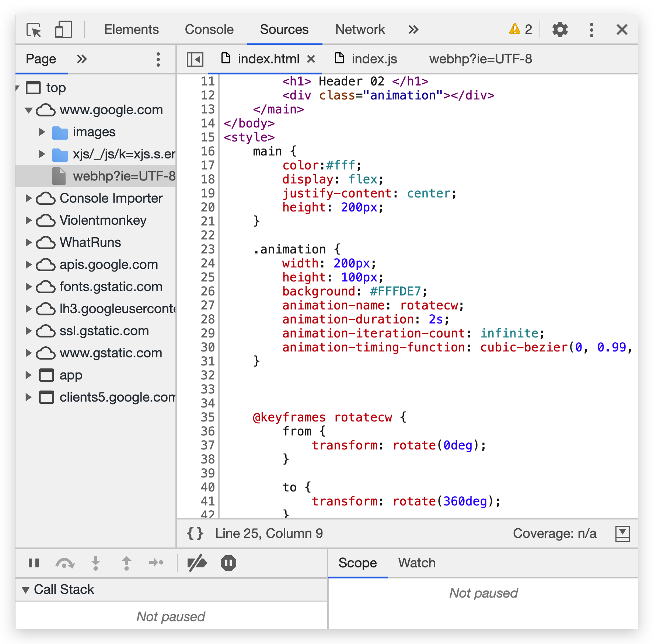653x644 pixels.
Task: Expand the Violentmonkey tree node
Action: coord(29,220)
